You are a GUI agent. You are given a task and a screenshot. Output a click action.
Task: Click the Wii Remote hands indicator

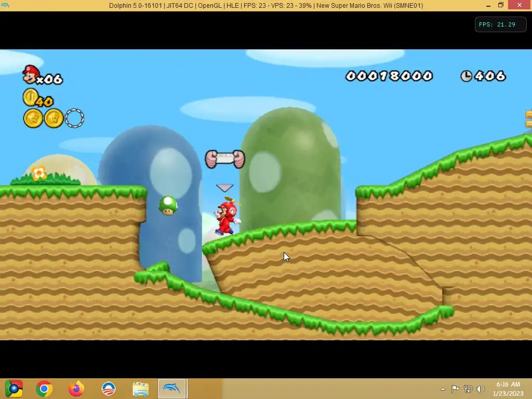pos(225,159)
